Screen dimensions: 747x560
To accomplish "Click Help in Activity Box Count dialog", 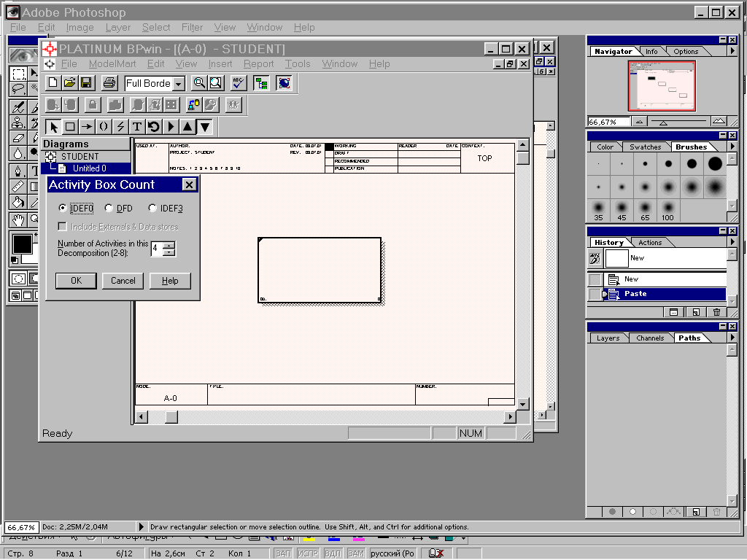I will (x=170, y=281).
